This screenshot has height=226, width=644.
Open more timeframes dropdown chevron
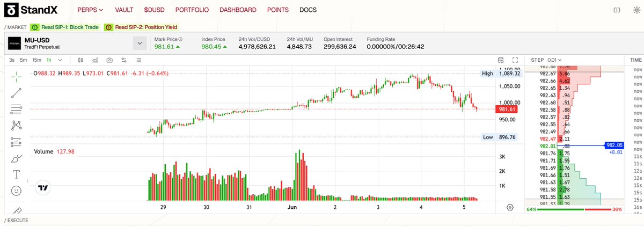coord(60,60)
